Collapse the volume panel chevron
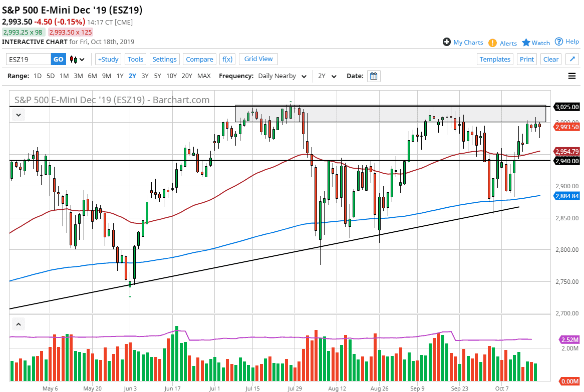This screenshot has width=584, height=392. click(x=18, y=324)
